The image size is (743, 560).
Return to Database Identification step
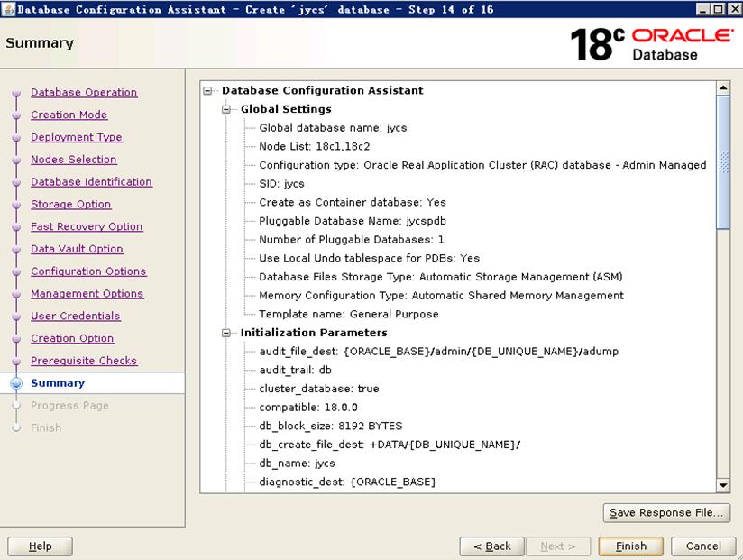[x=91, y=181]
